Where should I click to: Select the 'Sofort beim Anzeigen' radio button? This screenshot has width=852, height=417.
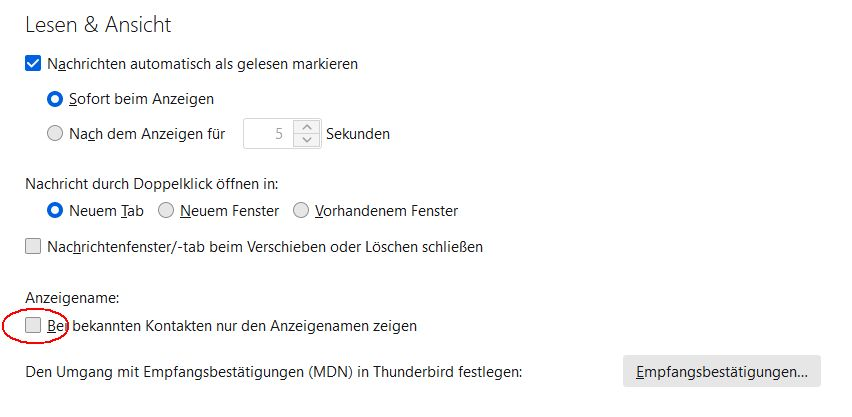(57, 99)
